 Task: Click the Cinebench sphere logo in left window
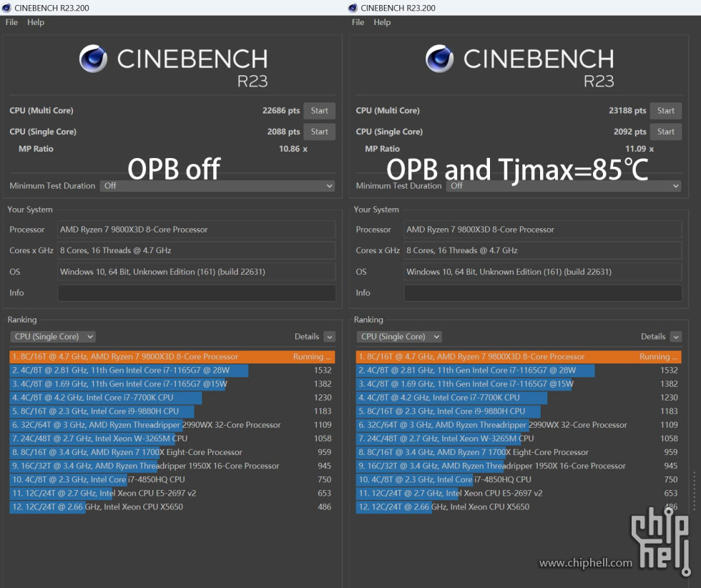coord(94,59)
